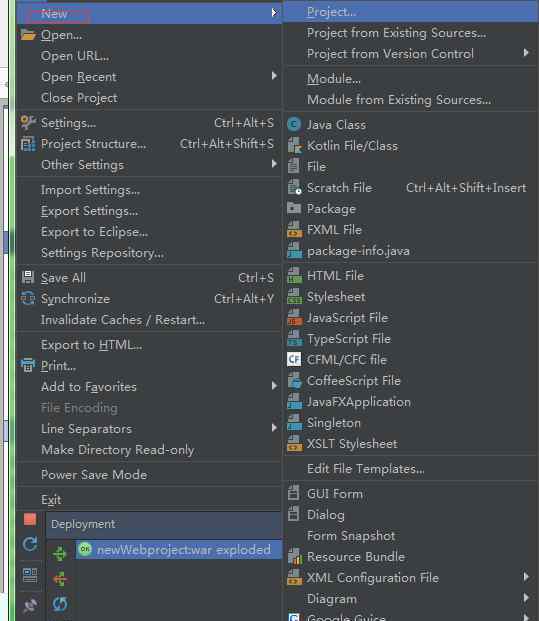Viewport: 539px width, 621px height.
Task: Click the red stop button in the sidebar
Action: click(30, 519)
